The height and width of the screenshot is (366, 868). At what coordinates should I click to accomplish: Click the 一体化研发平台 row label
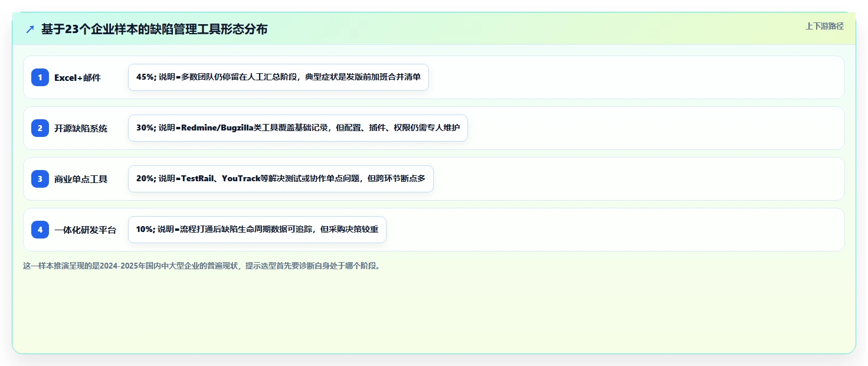click(85, 230)
